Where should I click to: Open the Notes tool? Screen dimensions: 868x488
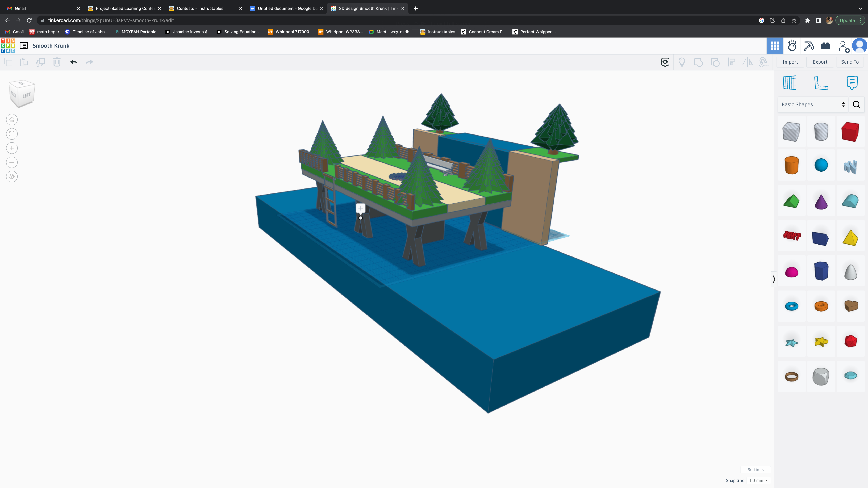pyautogui.click(x=852, y=83)
